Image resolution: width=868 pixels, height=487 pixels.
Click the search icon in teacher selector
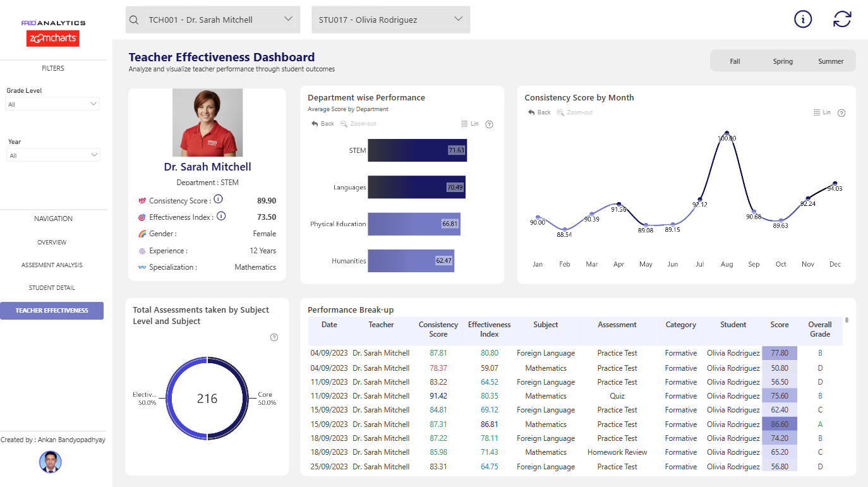tap(133, 20)
